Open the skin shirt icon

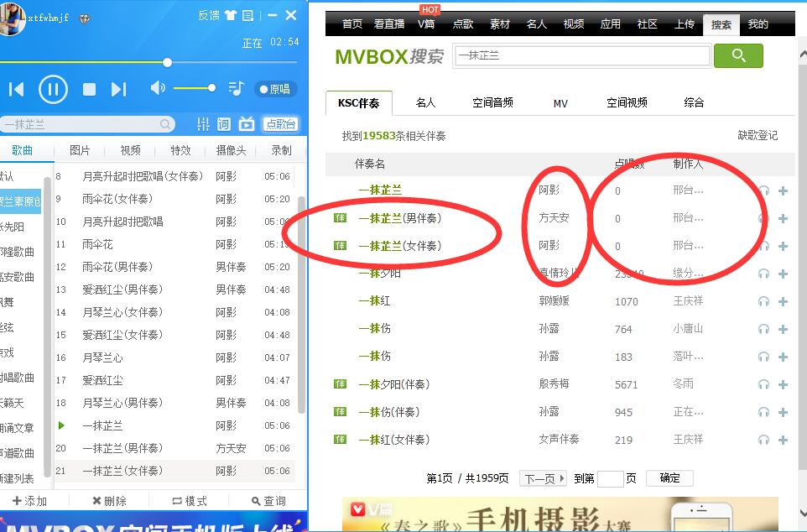(x=230, y=15)
